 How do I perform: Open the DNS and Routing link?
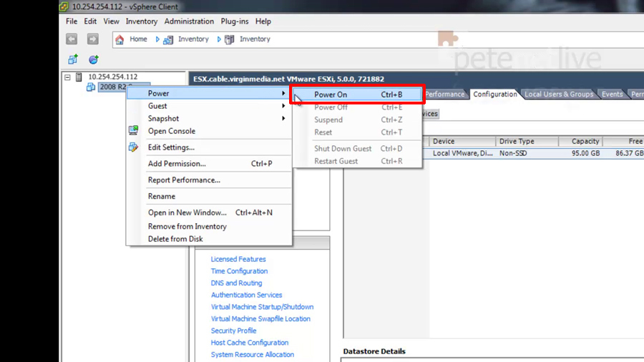(x=236, y=283)
